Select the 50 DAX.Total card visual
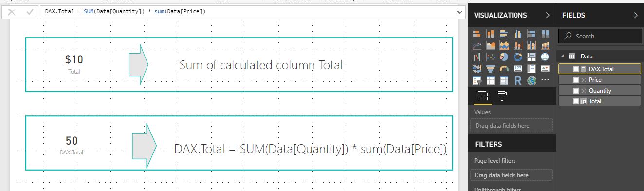 coord(72,145)
